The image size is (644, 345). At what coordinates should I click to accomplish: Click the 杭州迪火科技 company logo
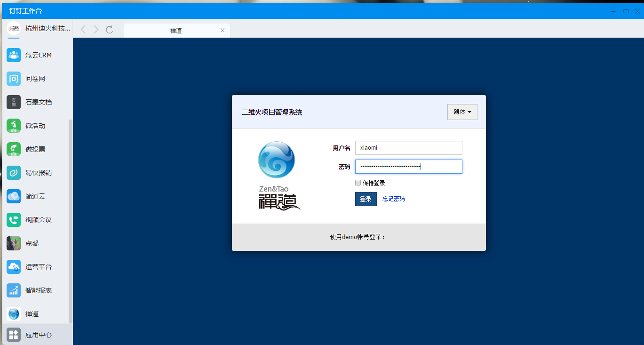tap(14, 28)
